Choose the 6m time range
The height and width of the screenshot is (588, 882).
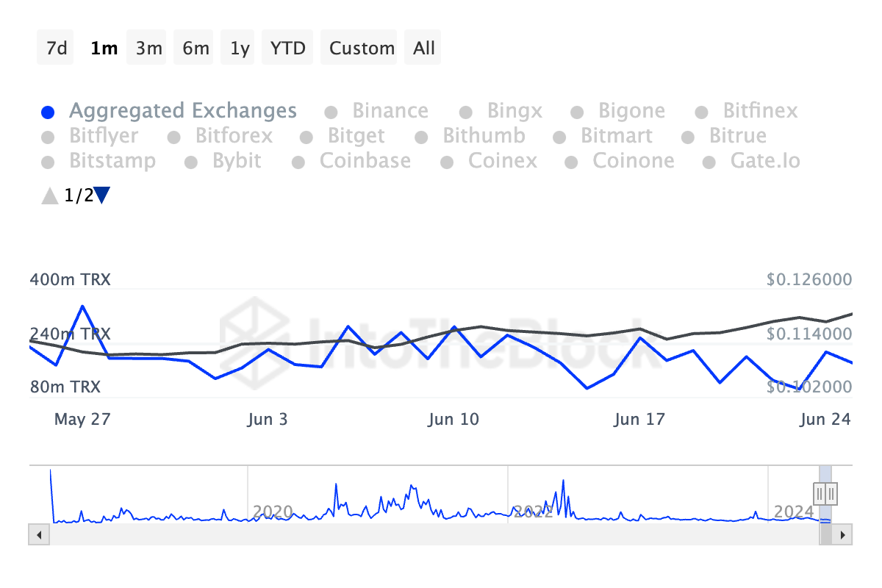click(196, 49)
